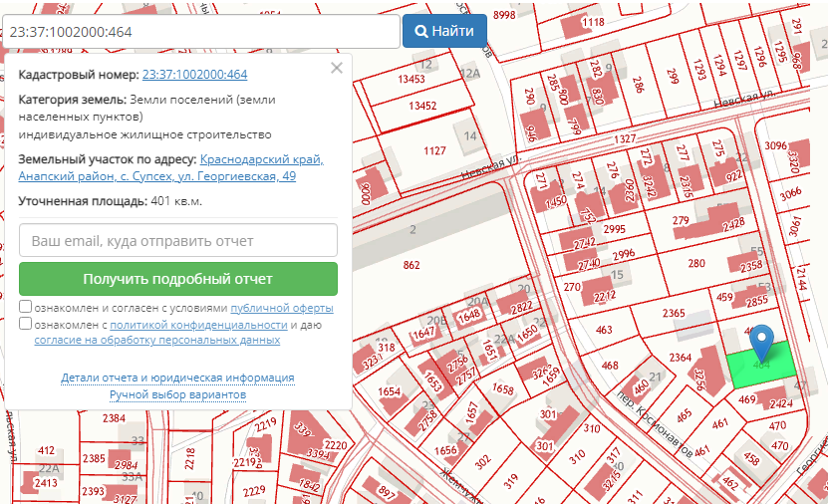Select parcel 459 on the map
This screenshot has height=504, width=828.
[x=724, y=297]
